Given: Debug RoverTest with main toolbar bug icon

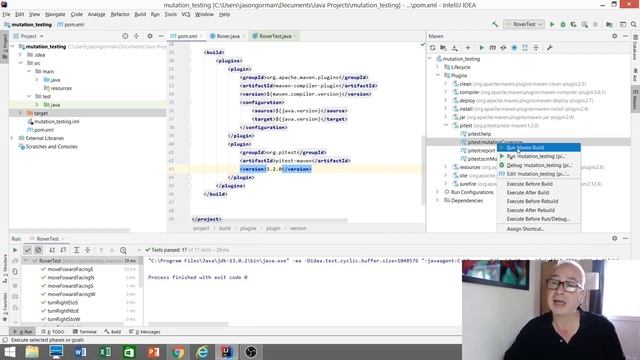Looking at the screenshot, I should (563, 24).
